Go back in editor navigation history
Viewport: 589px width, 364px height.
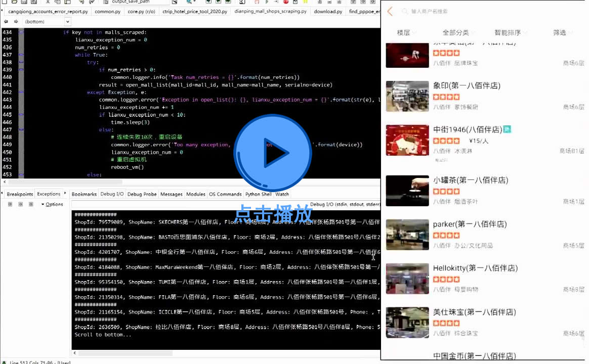(x=6, y=22)
